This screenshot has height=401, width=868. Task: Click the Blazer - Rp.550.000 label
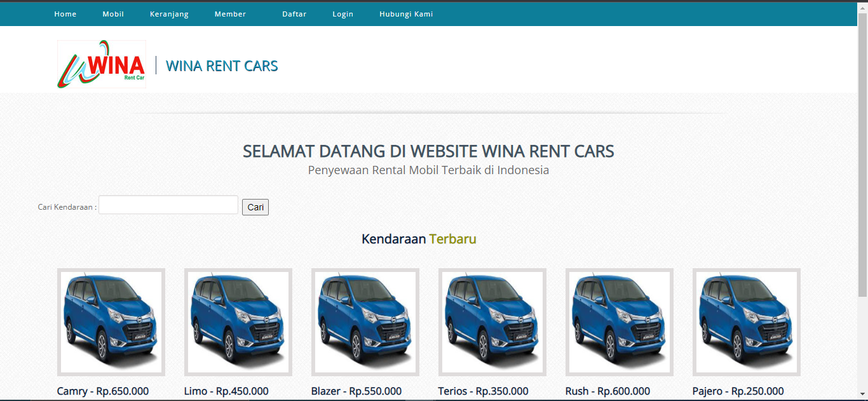(356, 391)
